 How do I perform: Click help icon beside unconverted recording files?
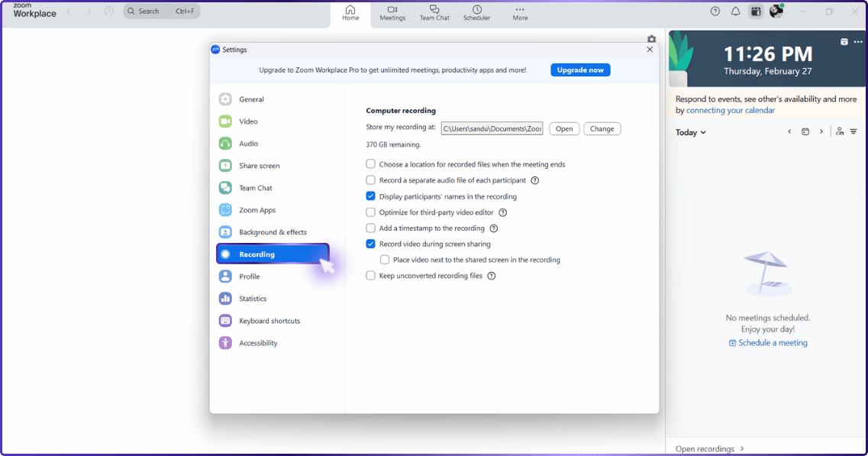(x=492, y=276)
